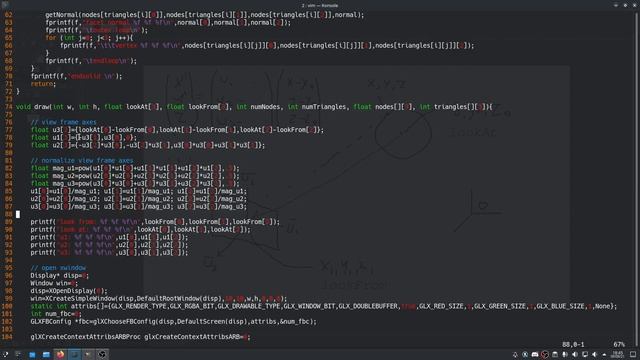Screen dimensions: 640x360
Task: Click the show desktop button
Action: pos(633,354)
